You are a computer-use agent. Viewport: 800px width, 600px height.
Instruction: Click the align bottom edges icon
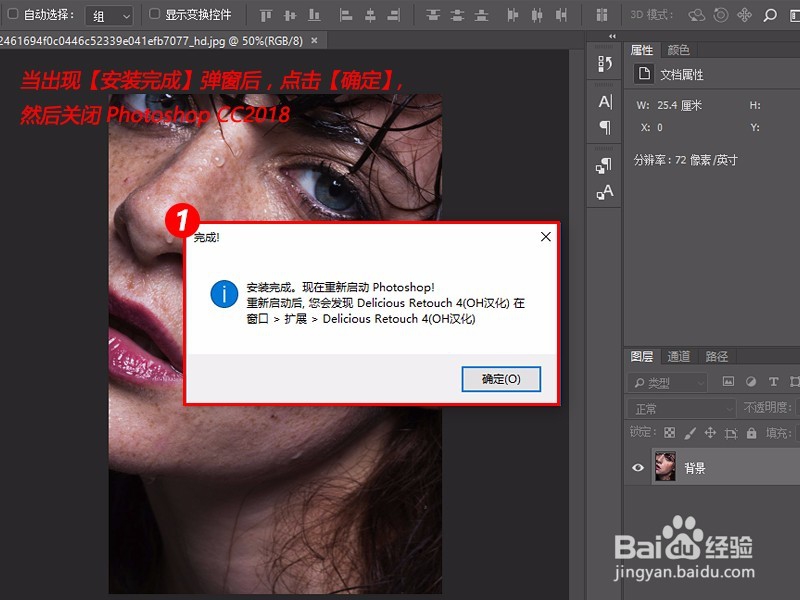point(314,16)
